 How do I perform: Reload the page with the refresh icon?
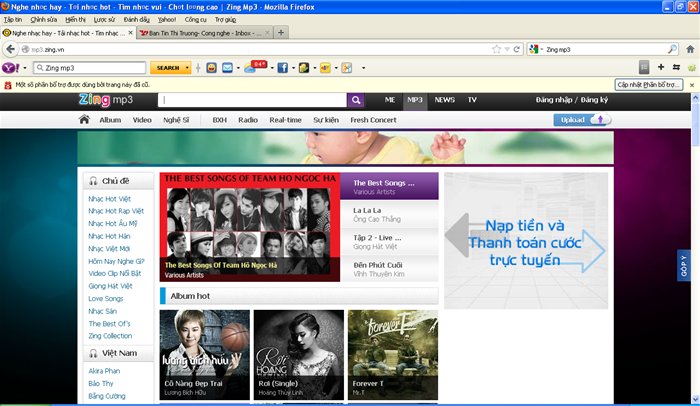[517, 49]
